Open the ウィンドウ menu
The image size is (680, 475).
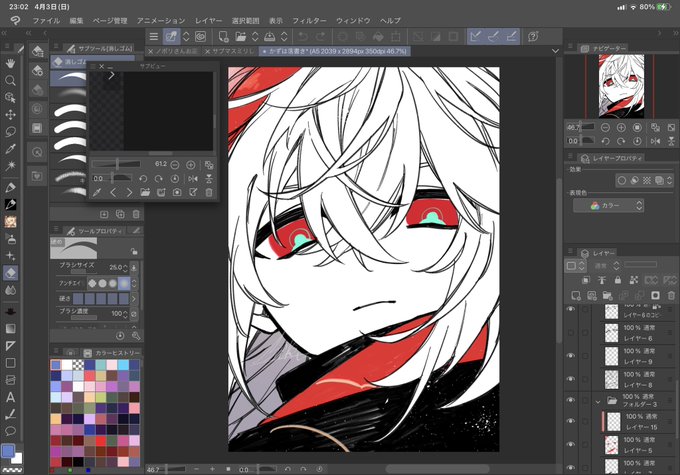(x=353, y=20)
